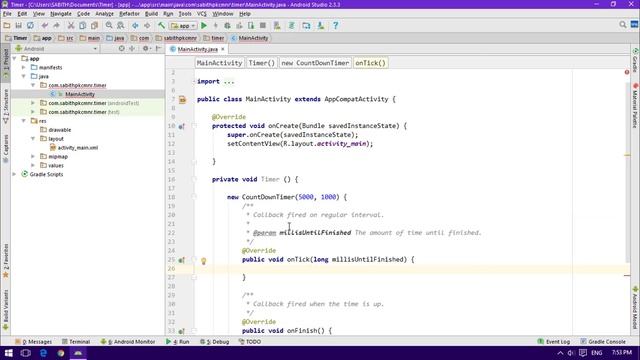Open project panel settings gear icon
640x360 pixels.
click(x=146, y=49)
